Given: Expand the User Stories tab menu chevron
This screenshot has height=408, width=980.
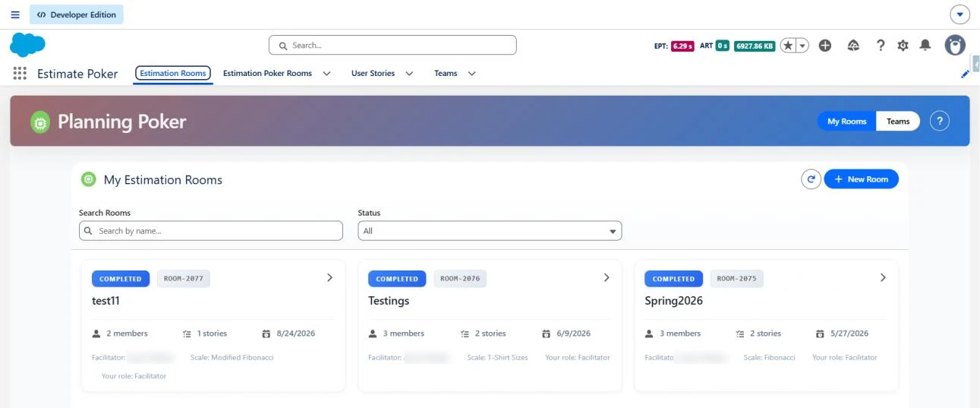Looking at the screenshot, I should click(x=409, y=74).
